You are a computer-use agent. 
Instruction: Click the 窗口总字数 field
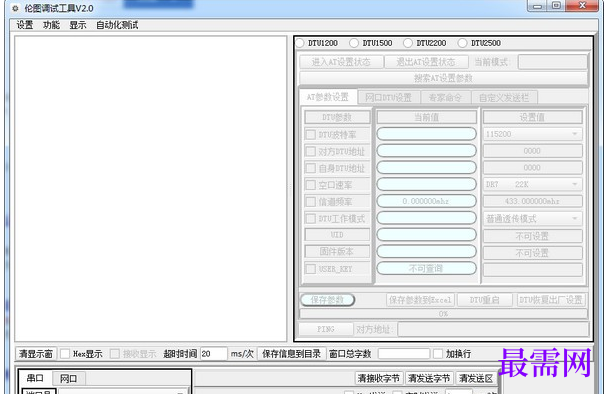coord(403,354)
